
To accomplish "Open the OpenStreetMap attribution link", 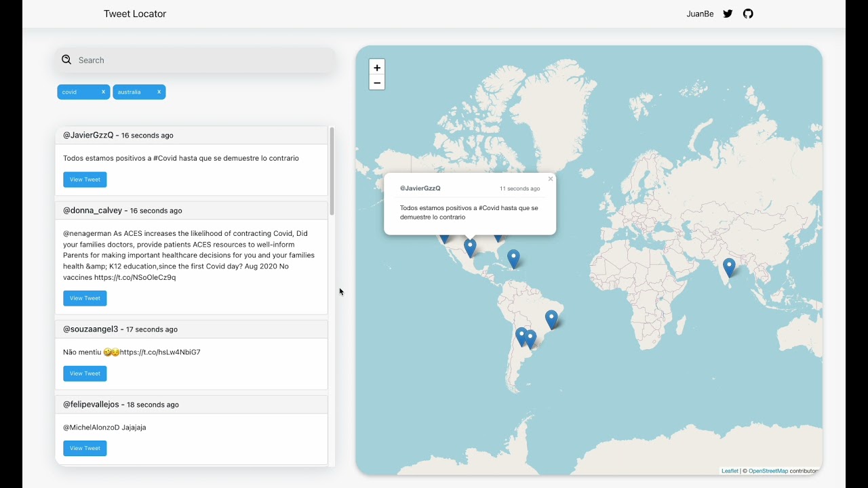I will (768, 471).
